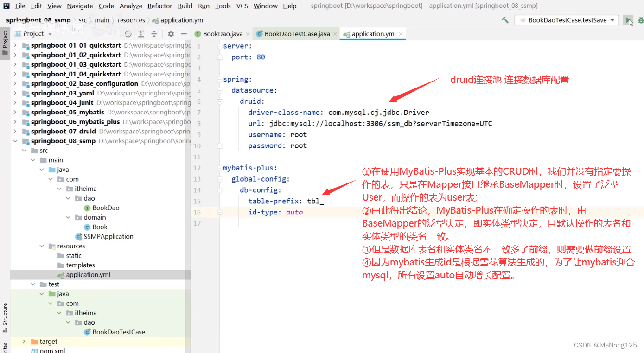Close the BookDao.java tab
Image resolution: width=644 pixels, height=353 pixels.
coord(248,34)
